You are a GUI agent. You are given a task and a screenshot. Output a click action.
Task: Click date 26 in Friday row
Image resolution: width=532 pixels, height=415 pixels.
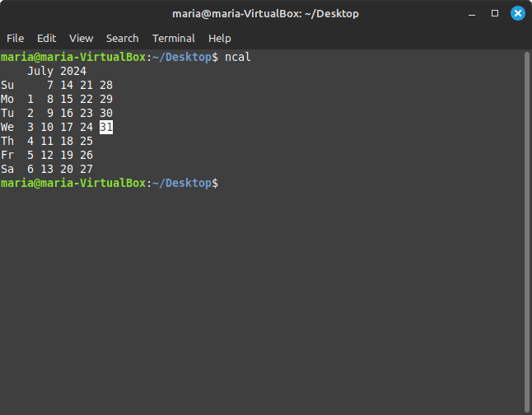[x=86, y=155]
